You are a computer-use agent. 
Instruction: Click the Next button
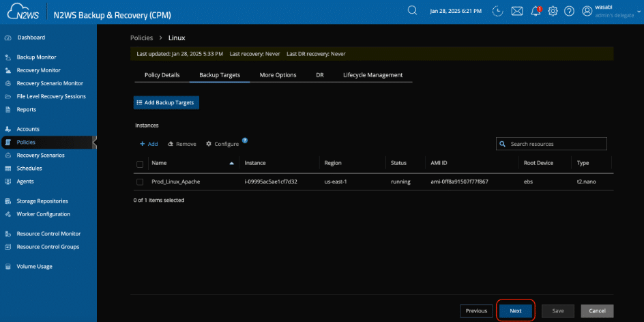(x=515, y=310)
